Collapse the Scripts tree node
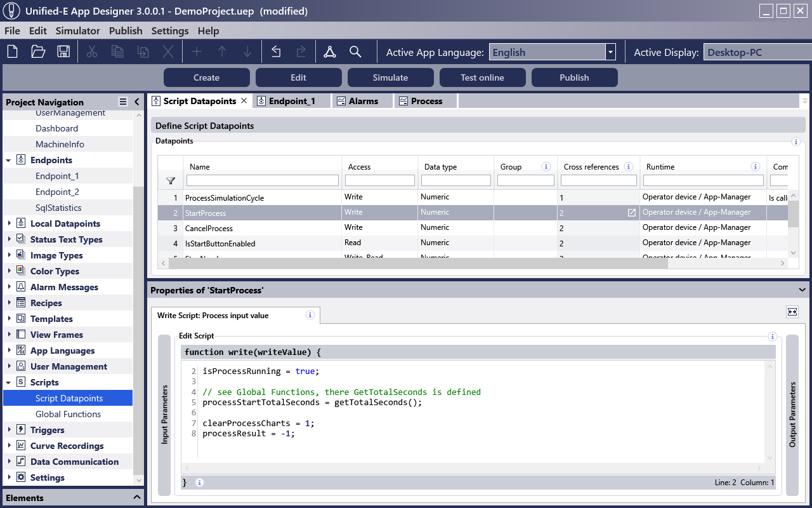 coord(9,383)
